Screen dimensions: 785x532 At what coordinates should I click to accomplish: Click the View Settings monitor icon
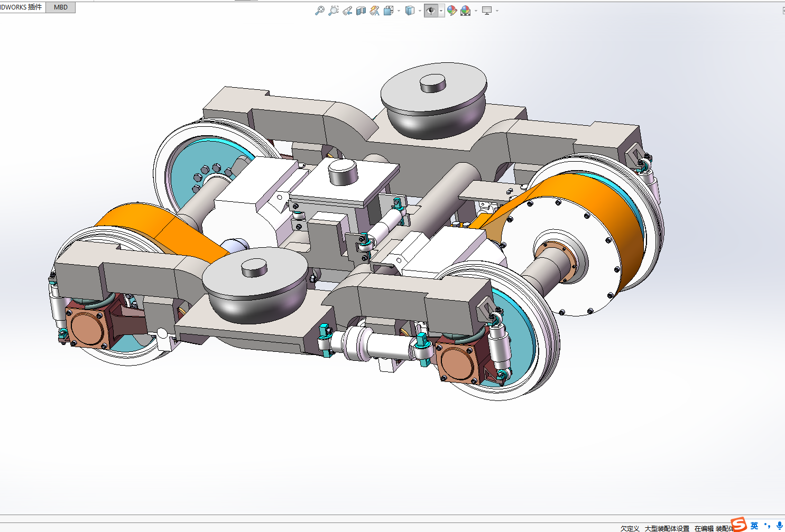tap(487, 11)
